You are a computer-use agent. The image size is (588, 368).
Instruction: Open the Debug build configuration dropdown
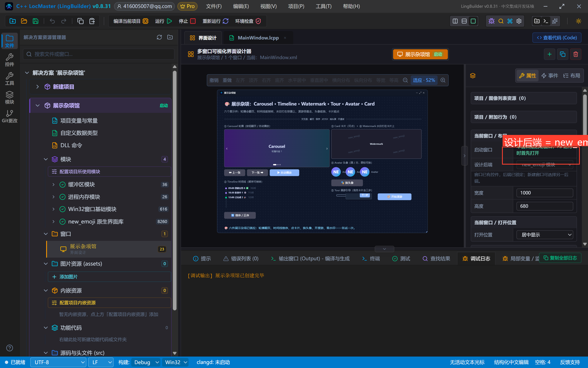pyautogui.click(x=146, y=362)
